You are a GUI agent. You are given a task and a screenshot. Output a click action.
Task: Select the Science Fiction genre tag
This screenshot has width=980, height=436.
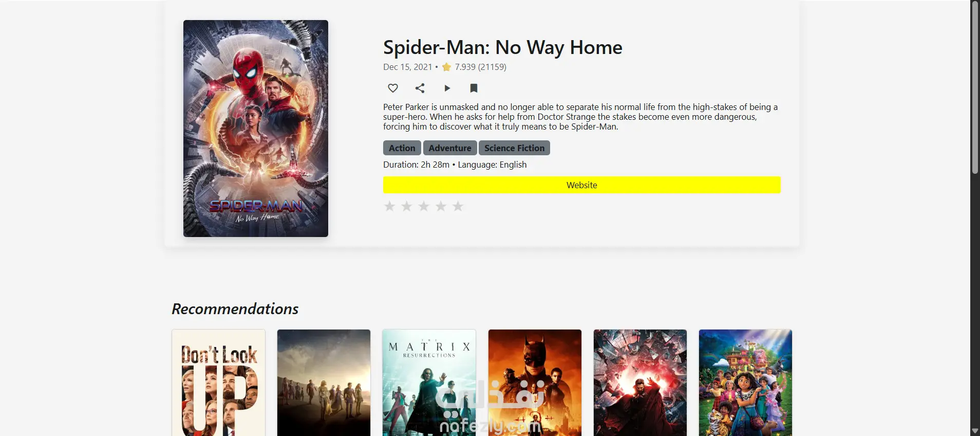(x=514, y=148)
